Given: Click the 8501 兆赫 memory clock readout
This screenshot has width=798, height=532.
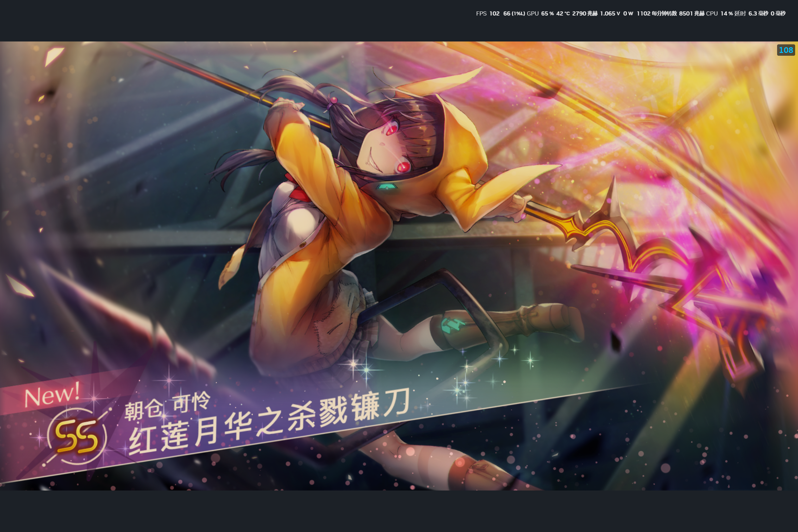Looking at the screenshot, I should (x=692, y=14).
